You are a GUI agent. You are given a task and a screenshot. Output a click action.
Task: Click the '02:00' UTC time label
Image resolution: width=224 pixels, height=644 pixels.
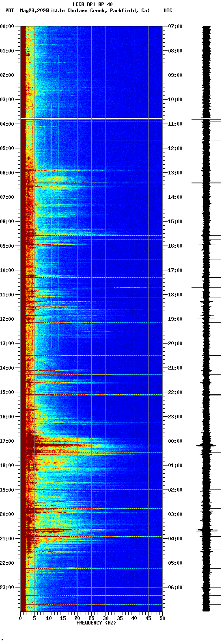[x=175, y=490]
